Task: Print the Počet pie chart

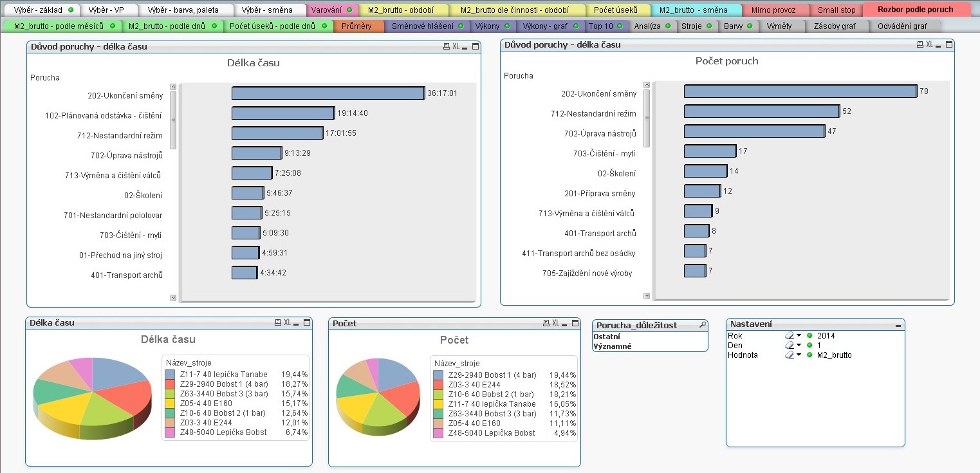Action: coord(546,322)
